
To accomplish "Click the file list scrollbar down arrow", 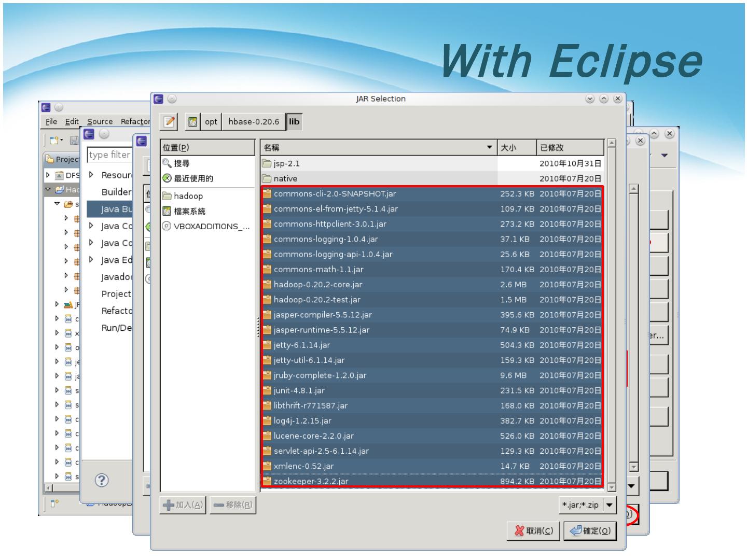I will point(612,487).
